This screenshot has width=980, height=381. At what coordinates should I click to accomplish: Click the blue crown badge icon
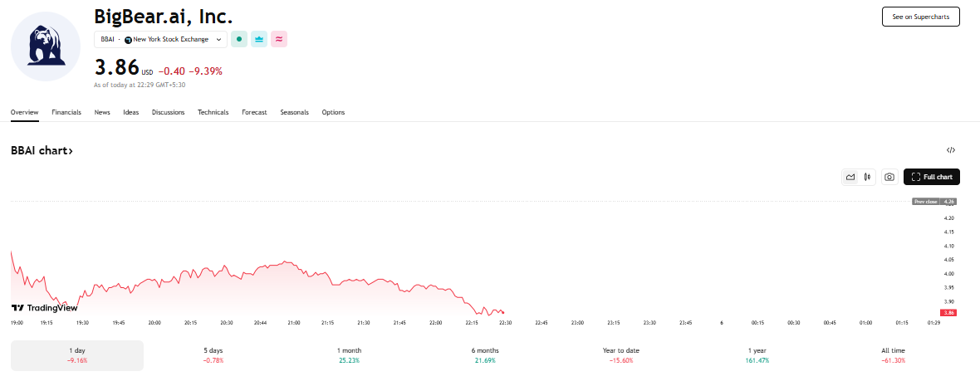(259, 39)
